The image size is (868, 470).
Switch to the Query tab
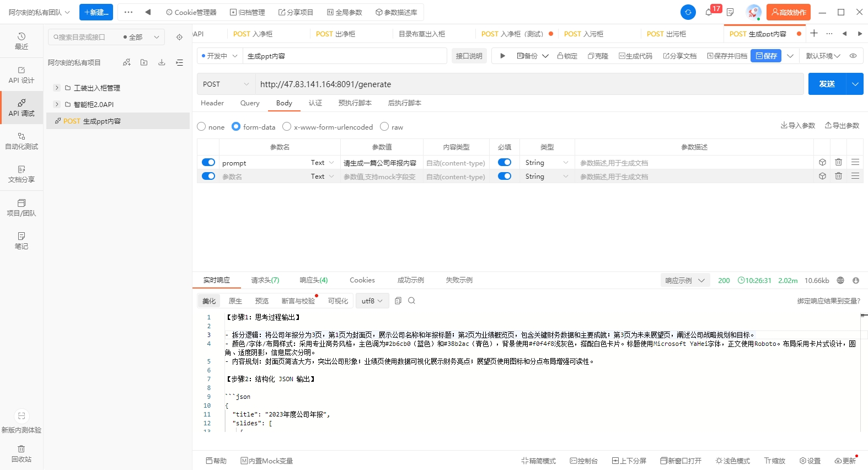[250, 103]
